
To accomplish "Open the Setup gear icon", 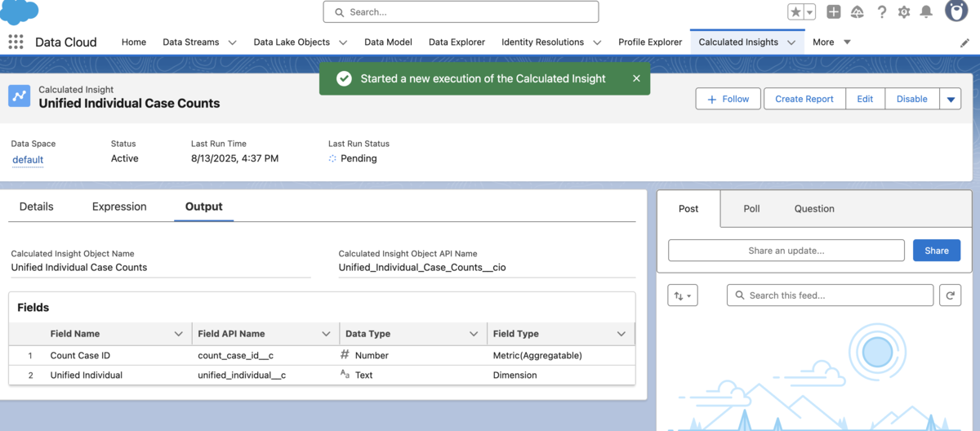I will (x=904, y=12).
